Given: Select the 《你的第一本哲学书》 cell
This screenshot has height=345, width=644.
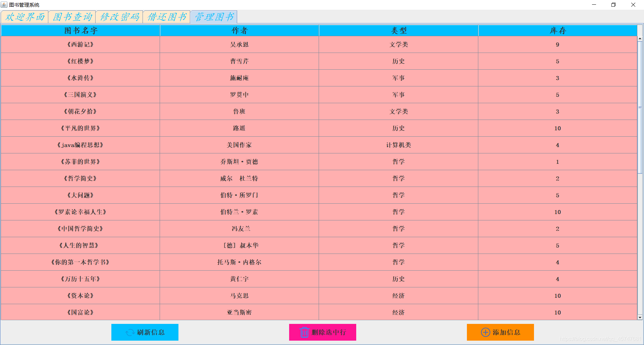Looking at the screenshot, I should (x=80, y=262).
